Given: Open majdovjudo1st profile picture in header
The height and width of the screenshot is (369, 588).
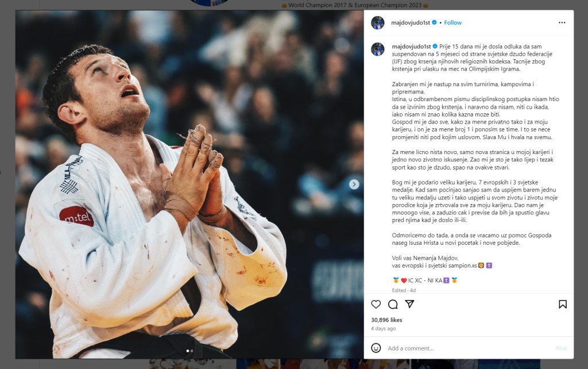Looking at the screenshot, I should point(378,22).
